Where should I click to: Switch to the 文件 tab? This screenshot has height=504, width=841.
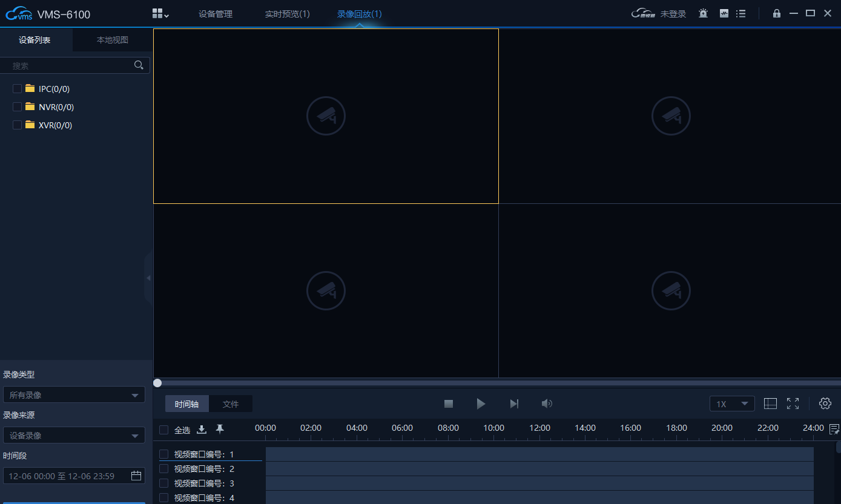(231, 404)
